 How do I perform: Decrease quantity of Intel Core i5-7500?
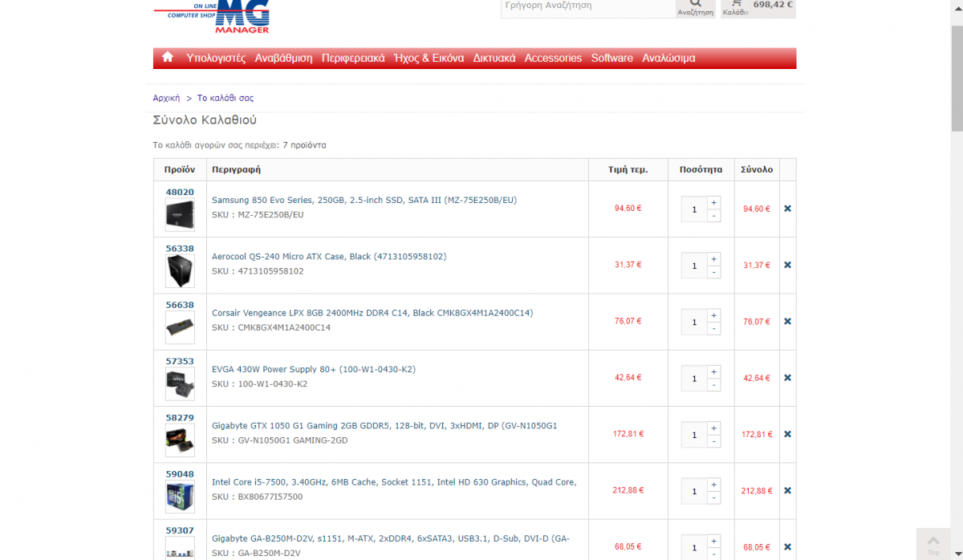(x=714, y=497)
